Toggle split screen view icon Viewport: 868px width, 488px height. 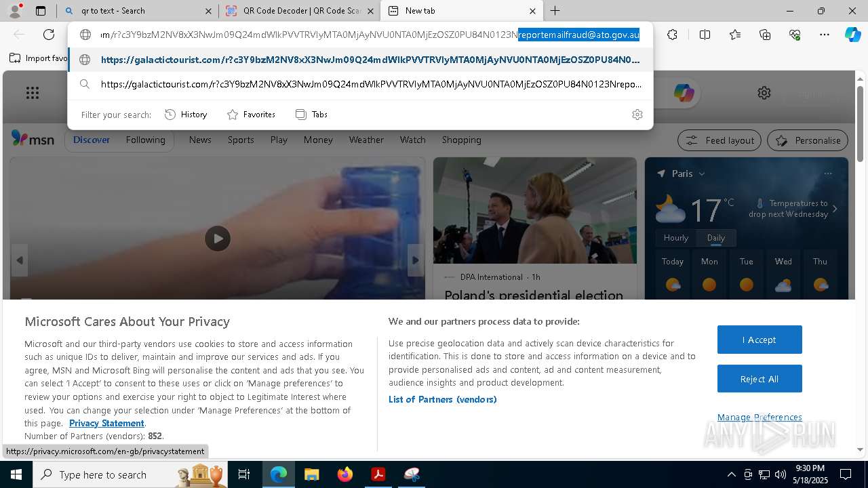(x=705, y=35)
